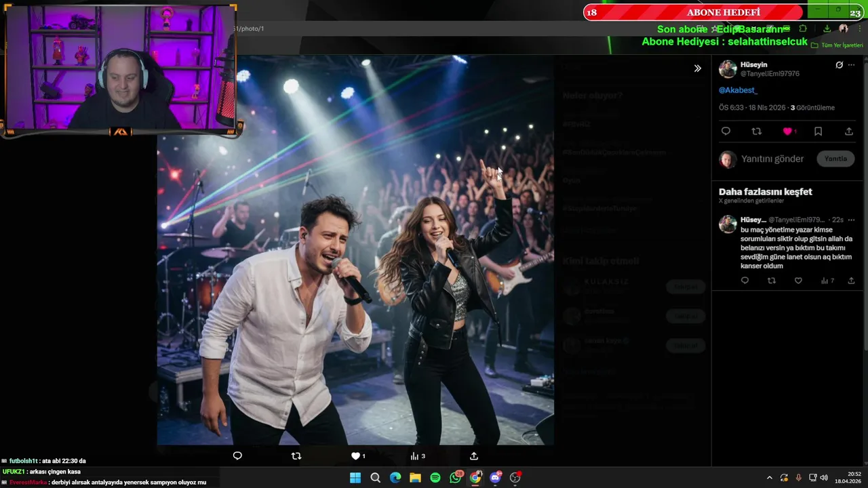Like the 'bu maç yönetime' post
Image resolution: width=868 pixels, height=488 pixels.
tap(798, 281)
